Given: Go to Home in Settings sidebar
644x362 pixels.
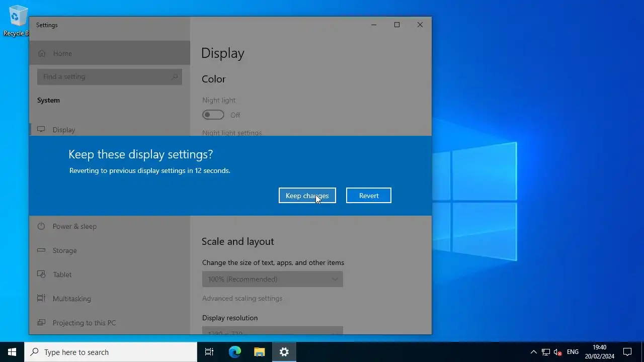Looking at the screenshot, I should coord(110,53).
